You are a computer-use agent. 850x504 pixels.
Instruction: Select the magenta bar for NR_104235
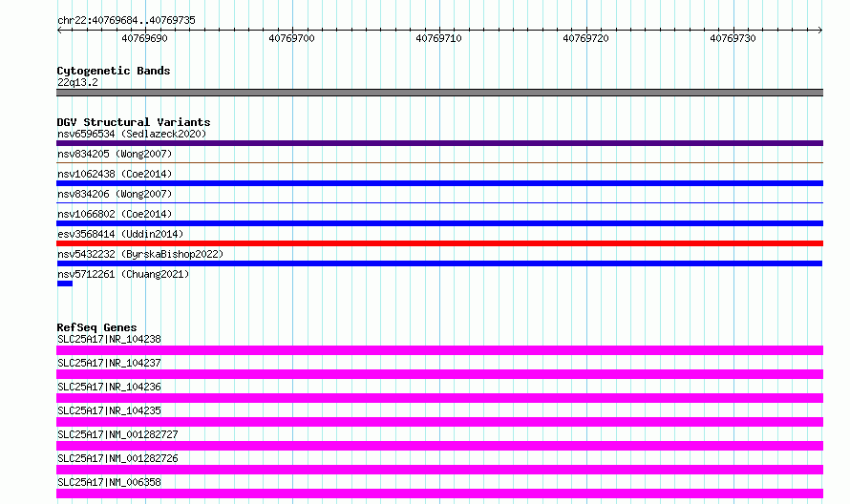click(439, 422)
